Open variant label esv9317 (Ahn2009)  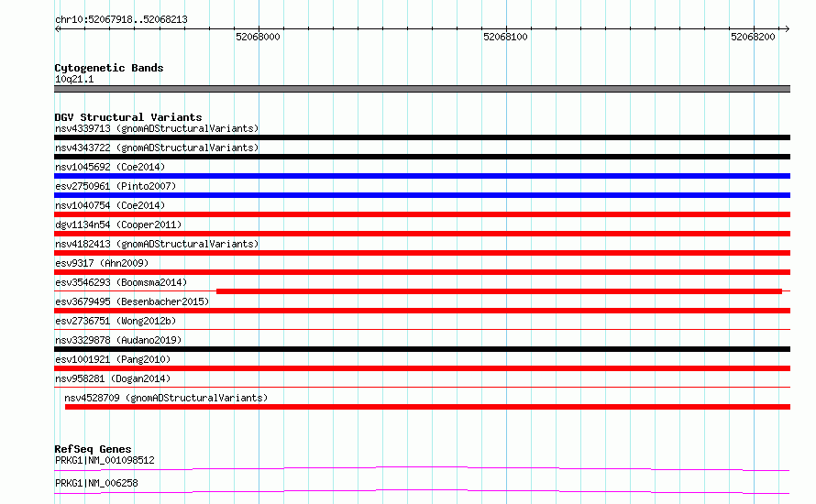pyautogui.click(x=102, y=263)
